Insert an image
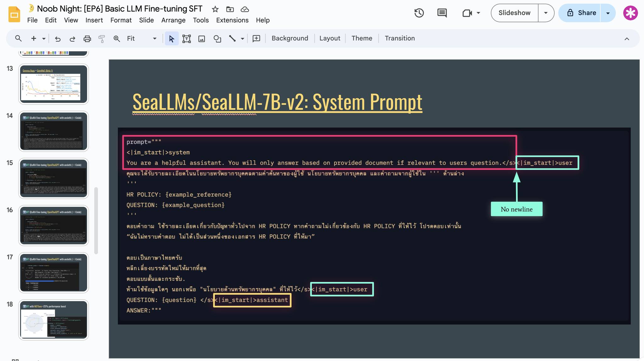This screenshot has height=361, width=644. tap(202, 39)
